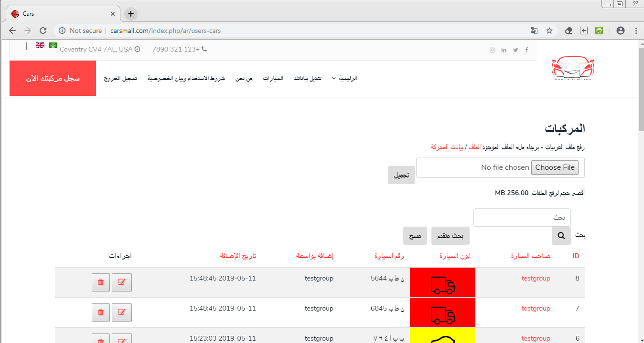644x343 pixels.
Task: Click the بحث search input field
Action: pyautogui.click(x=522, y=218)
